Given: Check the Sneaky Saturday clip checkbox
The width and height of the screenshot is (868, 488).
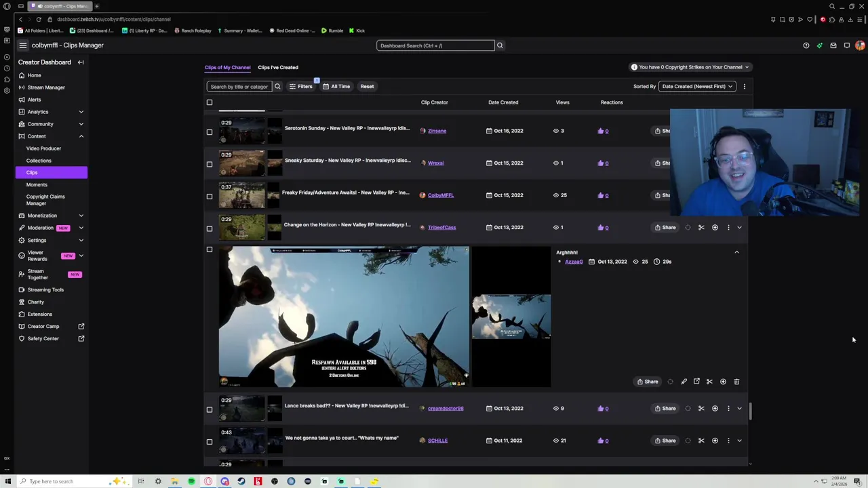Looking at the screenshot, I should [210, 164].
